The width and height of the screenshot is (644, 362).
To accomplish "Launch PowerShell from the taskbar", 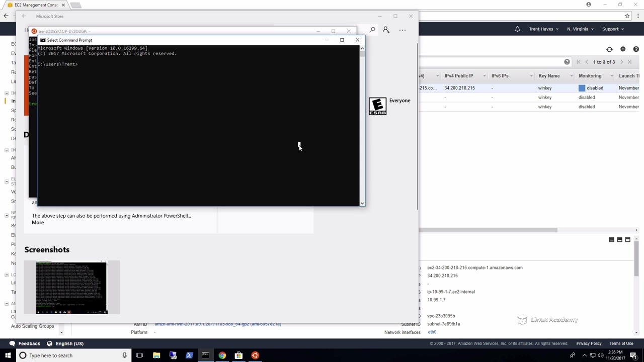I will [x=189, y=355].
